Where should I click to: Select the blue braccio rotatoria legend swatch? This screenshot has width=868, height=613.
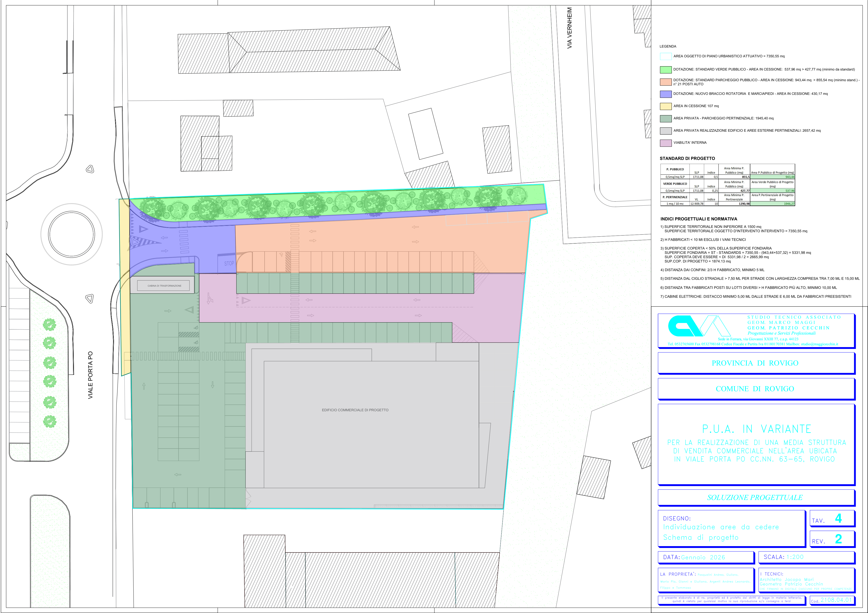pyautogui.click(x=665, y=94)
